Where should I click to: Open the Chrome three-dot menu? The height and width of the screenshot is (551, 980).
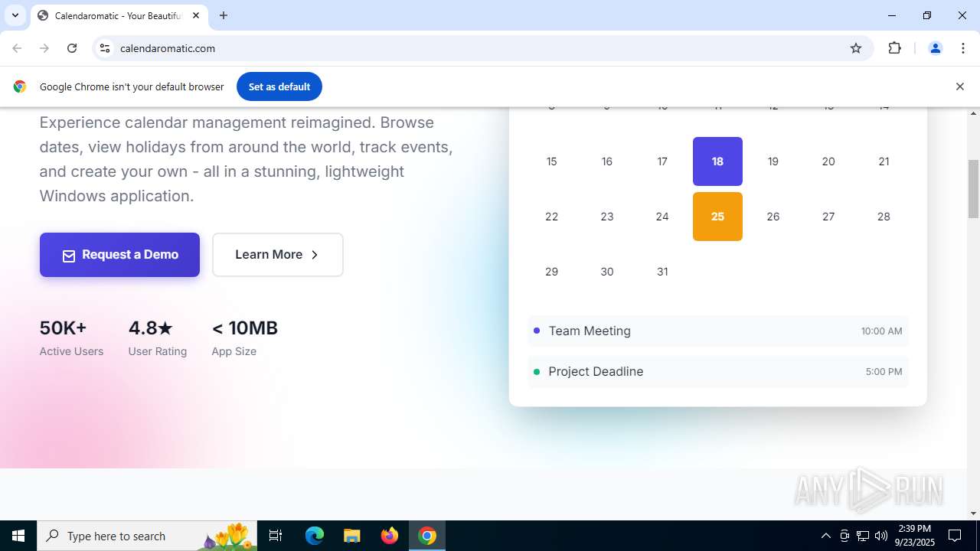(963, 48)
